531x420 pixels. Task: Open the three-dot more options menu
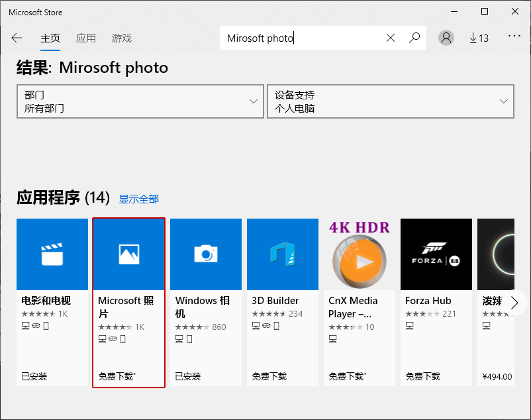[514, 36]
